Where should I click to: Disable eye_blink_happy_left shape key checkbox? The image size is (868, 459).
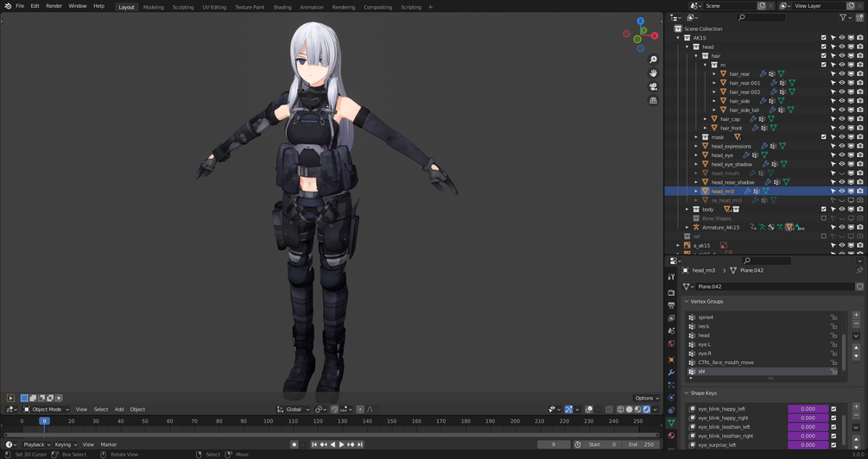tap(833, 409)
